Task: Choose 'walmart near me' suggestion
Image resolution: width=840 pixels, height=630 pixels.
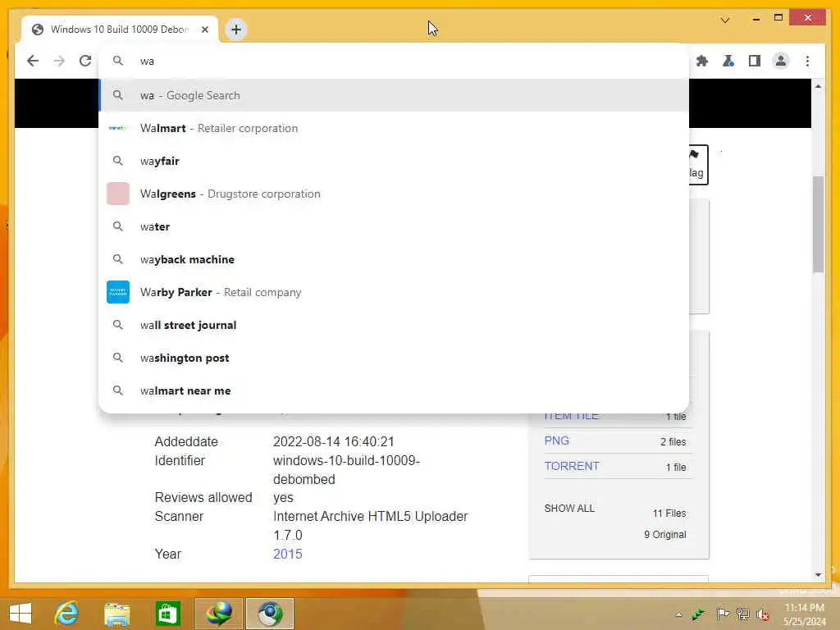Action: pos(394,390)
